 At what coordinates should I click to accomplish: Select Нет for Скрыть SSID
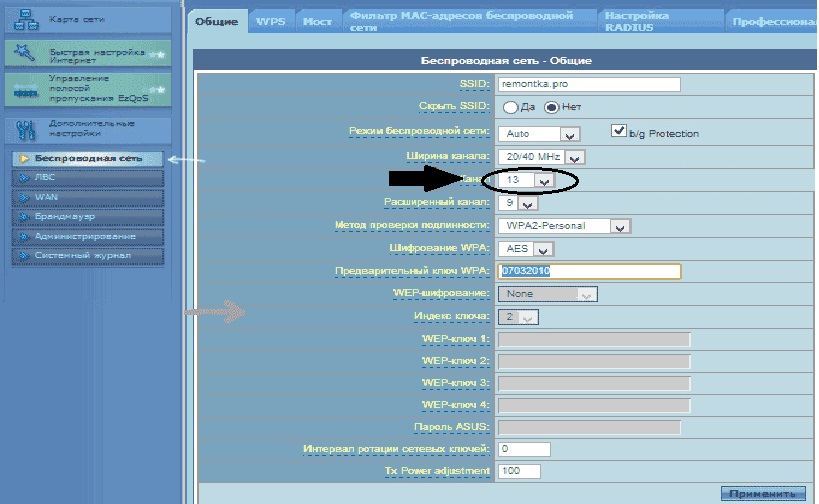(x=551, y=107)
